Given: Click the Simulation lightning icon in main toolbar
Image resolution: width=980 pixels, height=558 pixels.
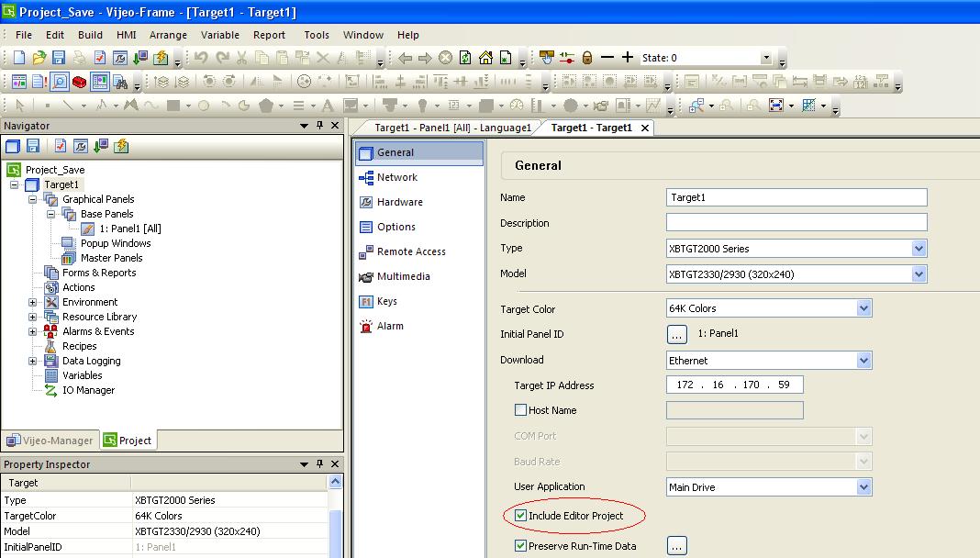Looking at the screenshot, I should coord(161,58).
